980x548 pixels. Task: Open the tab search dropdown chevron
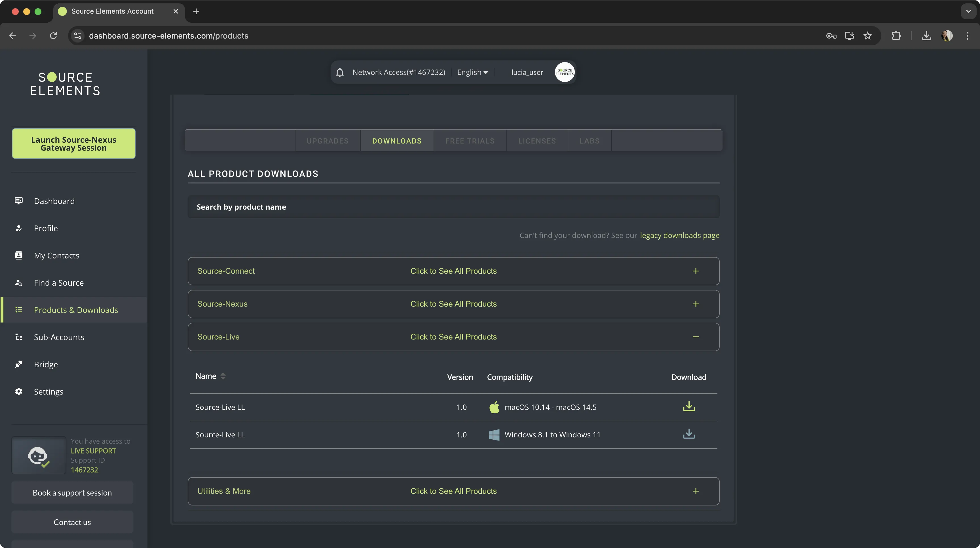[x=969, y=11]
